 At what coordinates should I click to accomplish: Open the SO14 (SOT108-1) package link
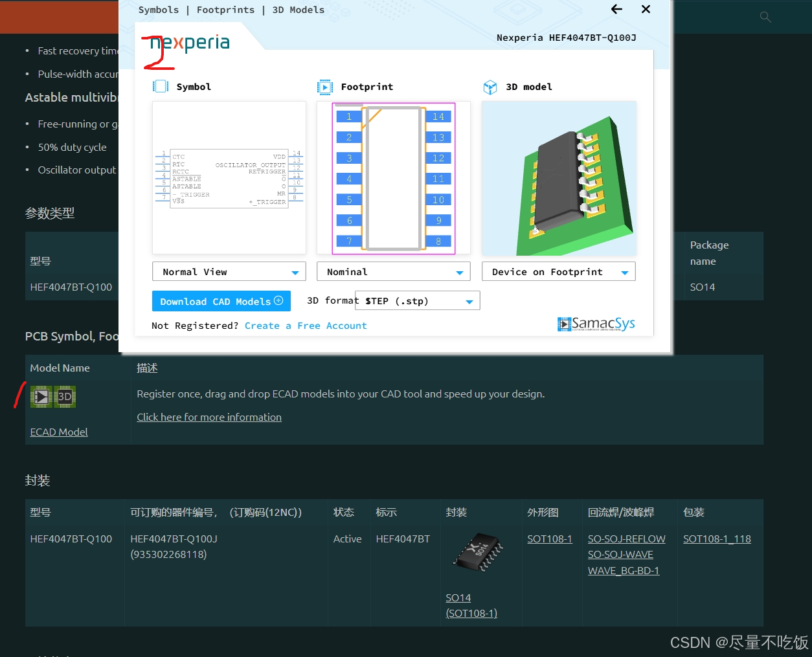tap(471, 605)
